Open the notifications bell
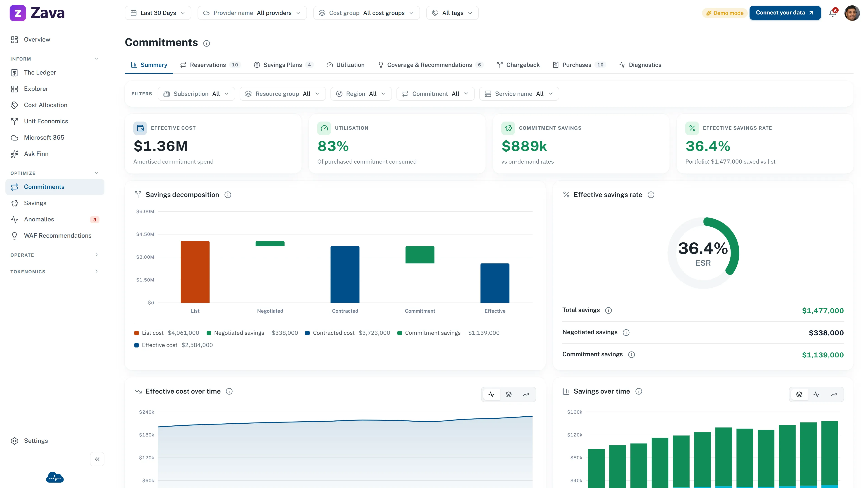 click(x=833, y=13)
